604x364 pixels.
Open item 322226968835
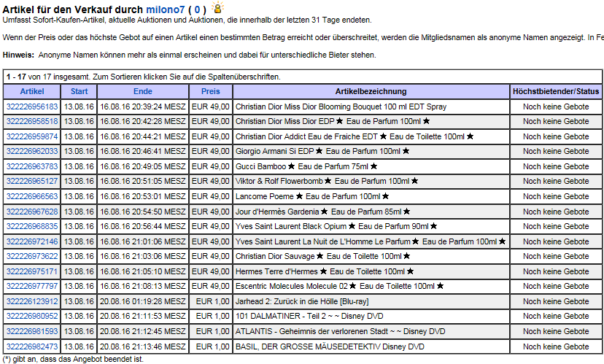[x=32, y=226]
